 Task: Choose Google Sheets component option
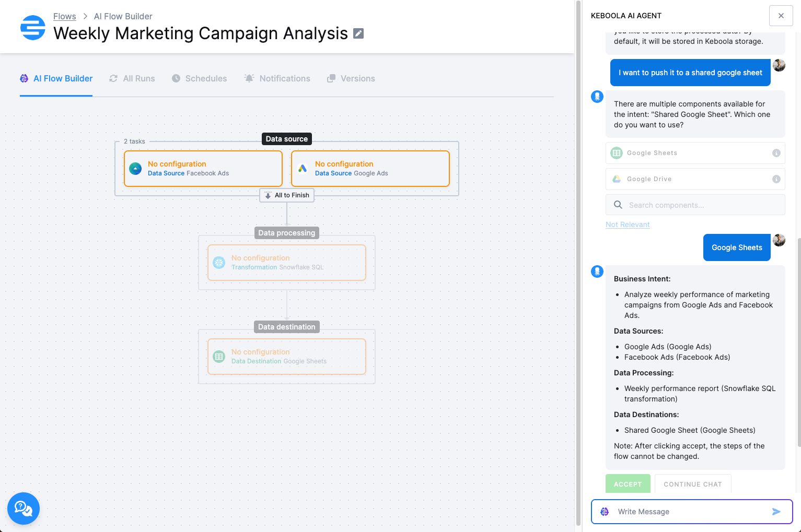click(695, 153)
